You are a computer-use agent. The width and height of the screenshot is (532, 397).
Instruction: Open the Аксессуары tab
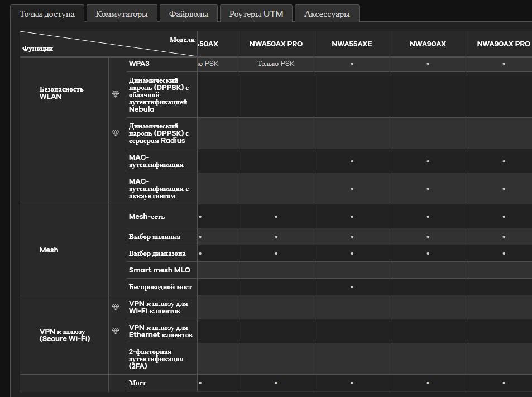(x=327, y=14)
